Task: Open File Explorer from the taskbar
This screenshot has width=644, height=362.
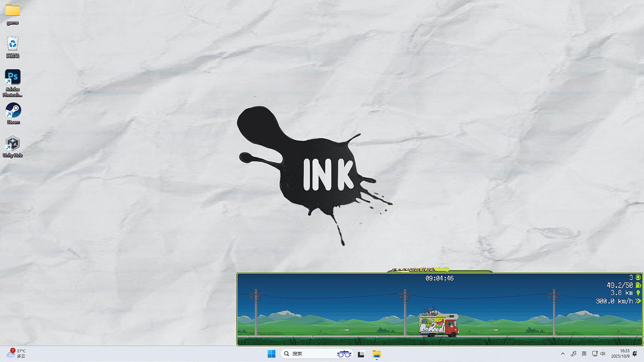Action: point(376,354)
